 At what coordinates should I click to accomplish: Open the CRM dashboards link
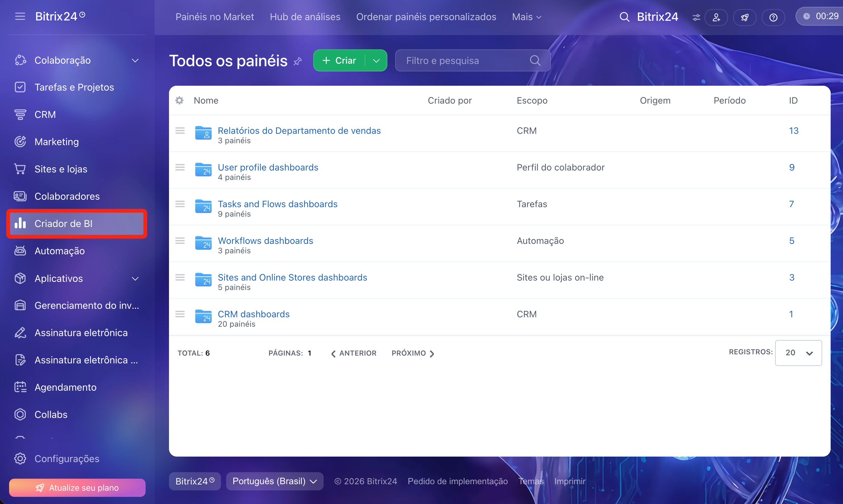[x=253, y=314]
